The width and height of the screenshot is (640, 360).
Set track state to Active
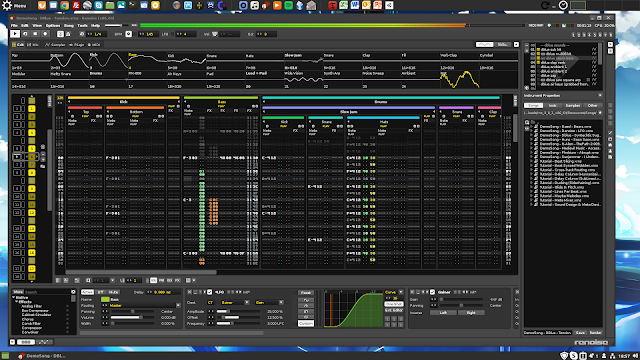[x=87, y=292]
